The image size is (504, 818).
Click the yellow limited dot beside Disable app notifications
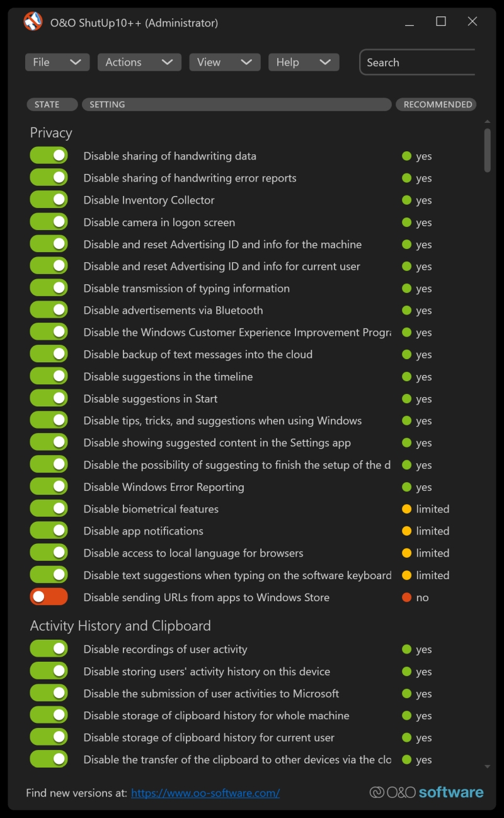(x=407, y=531)
